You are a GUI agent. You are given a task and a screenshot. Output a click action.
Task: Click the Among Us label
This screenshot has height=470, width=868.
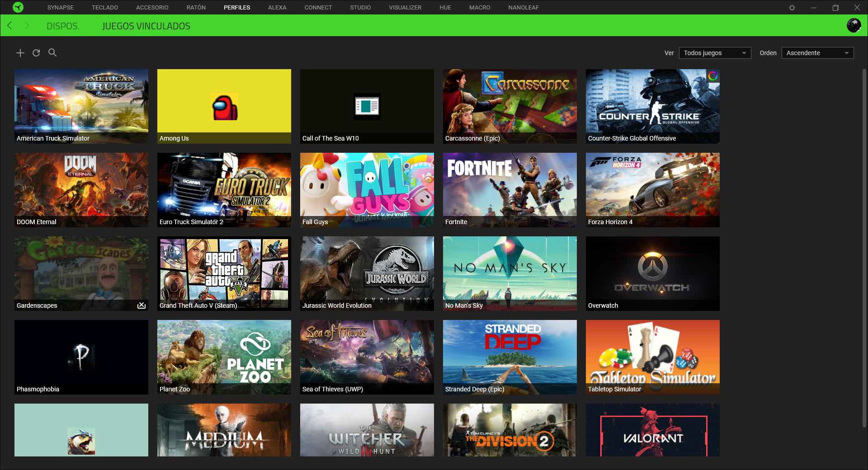(174, 138)
